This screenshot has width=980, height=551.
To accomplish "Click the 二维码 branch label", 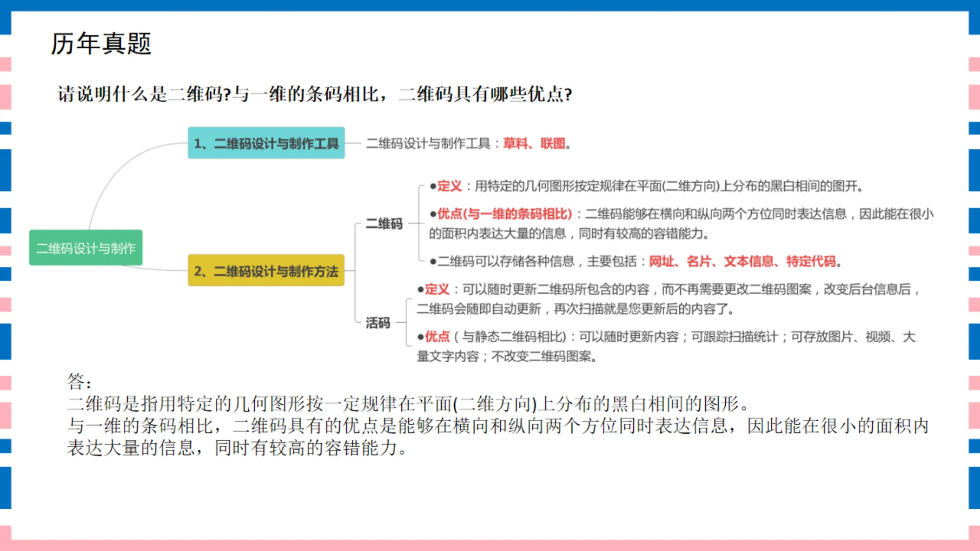I will [x=384, y=224].
